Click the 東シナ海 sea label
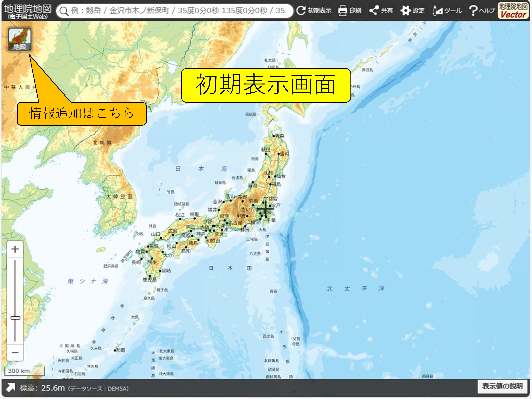 (88, 281)
